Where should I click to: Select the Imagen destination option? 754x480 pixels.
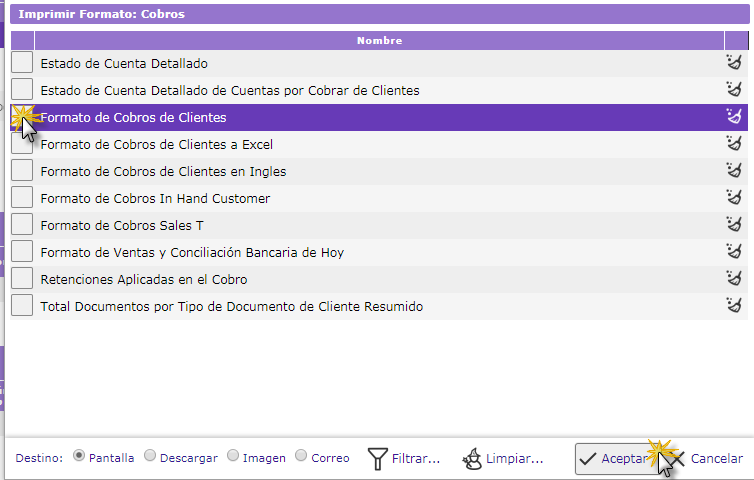tap(233, 456)
